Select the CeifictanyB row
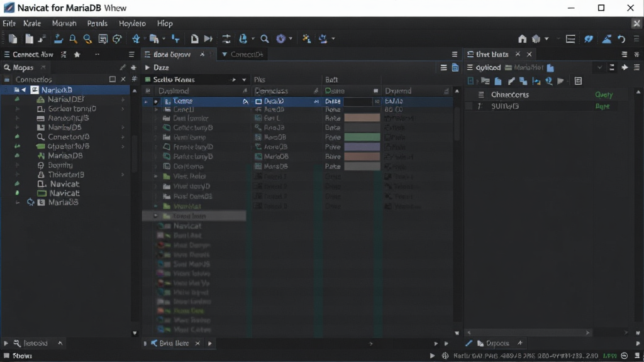The height and width of the screenshot is (362, 644). (192, 128)
